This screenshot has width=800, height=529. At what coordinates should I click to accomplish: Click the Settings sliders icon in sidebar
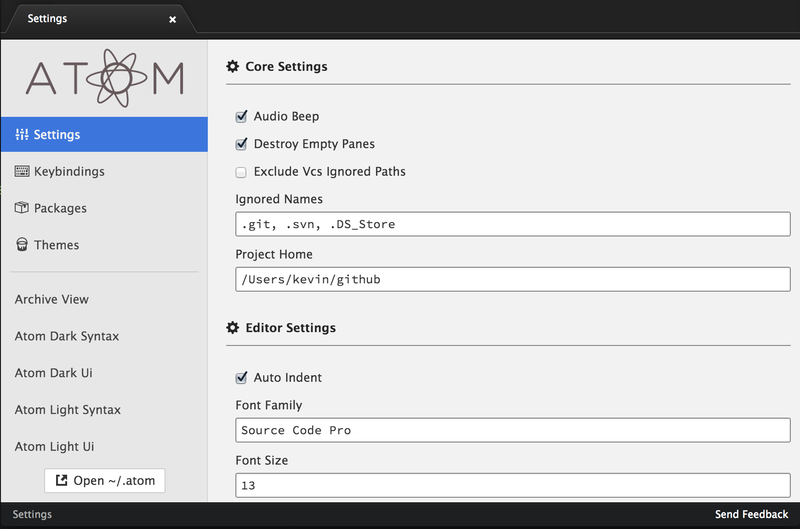pyautogui.click(x=22, y=135)
